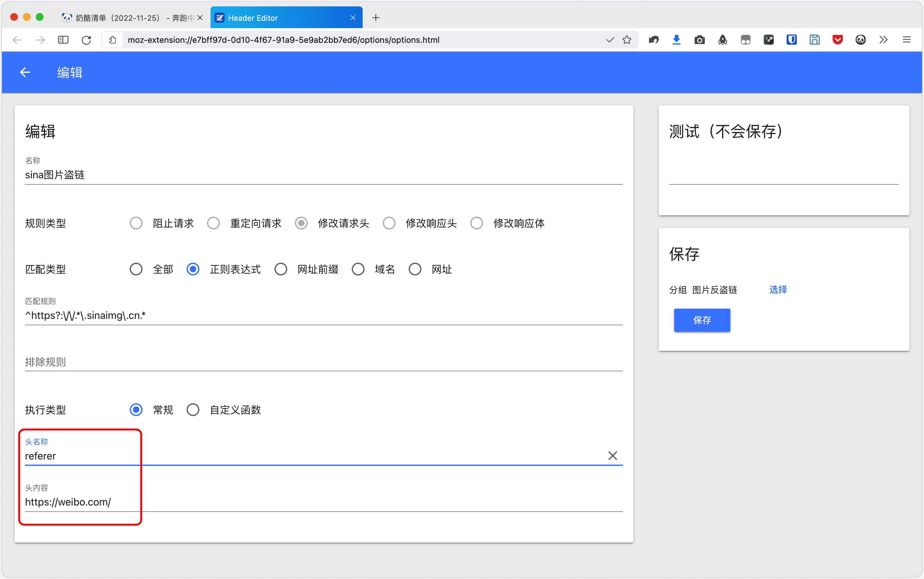Remove the referer header with the X button
Image resolution: width=924 pixels, height=579 pixels.
point(612,455)
